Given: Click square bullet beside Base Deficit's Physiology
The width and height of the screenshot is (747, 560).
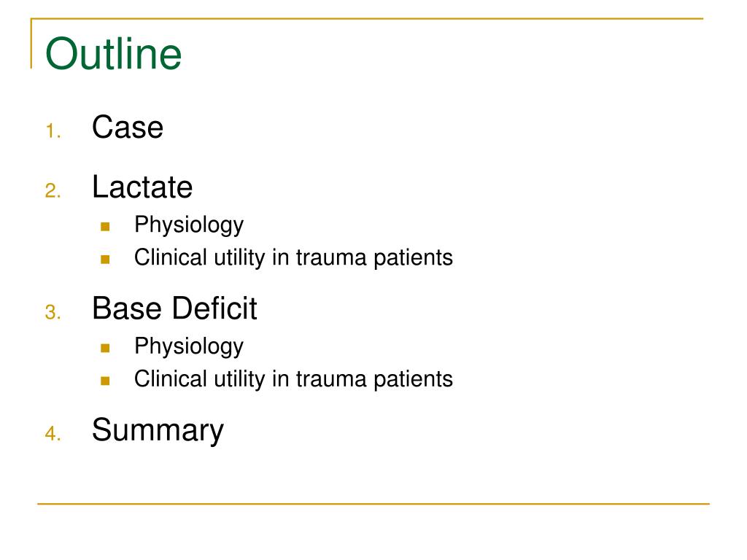Looking at the screenshot, I should pyautogui.click(x=105, y=348).
